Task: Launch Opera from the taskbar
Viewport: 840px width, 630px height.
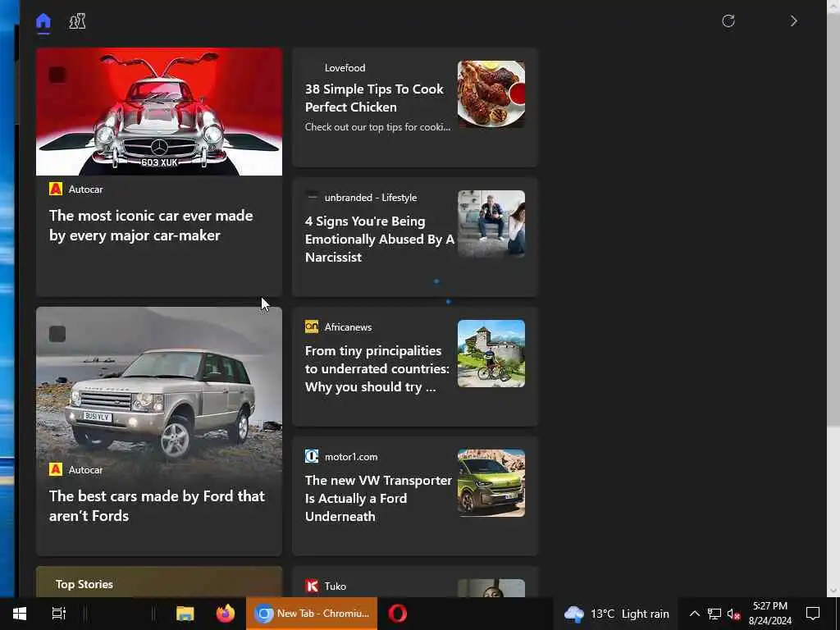Action: point(398,614)
